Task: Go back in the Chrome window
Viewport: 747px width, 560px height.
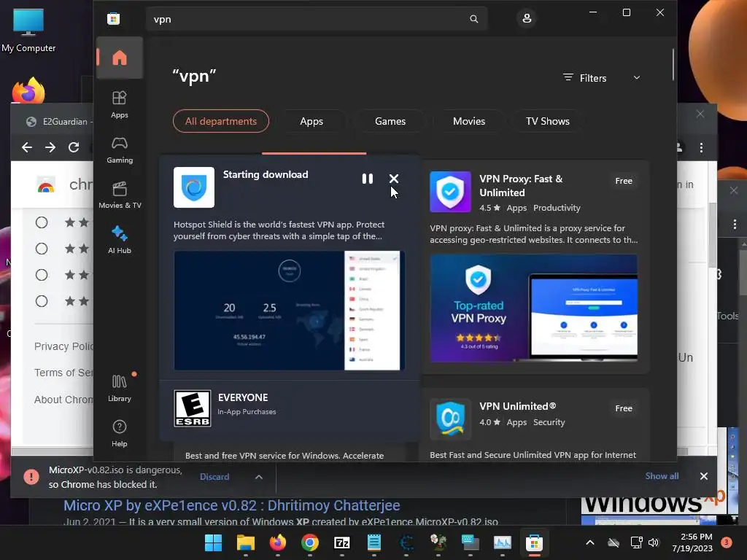Action: click(x=27, y=147)
